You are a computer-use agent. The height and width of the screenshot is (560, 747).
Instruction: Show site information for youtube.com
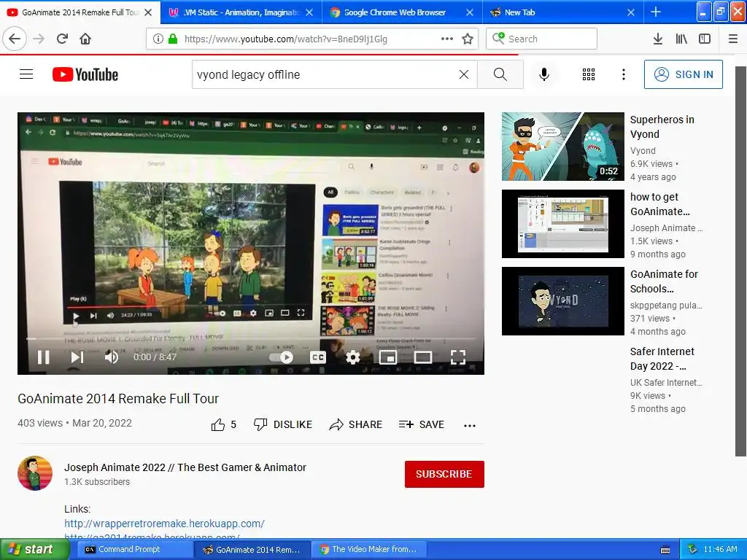pyautogui.click(x=158, y=39)
